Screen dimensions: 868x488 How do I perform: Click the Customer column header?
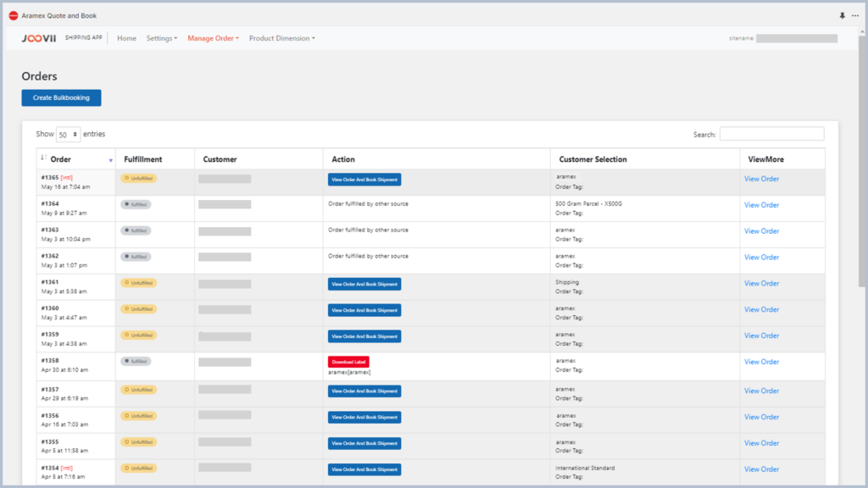click(x=220, y=159)
